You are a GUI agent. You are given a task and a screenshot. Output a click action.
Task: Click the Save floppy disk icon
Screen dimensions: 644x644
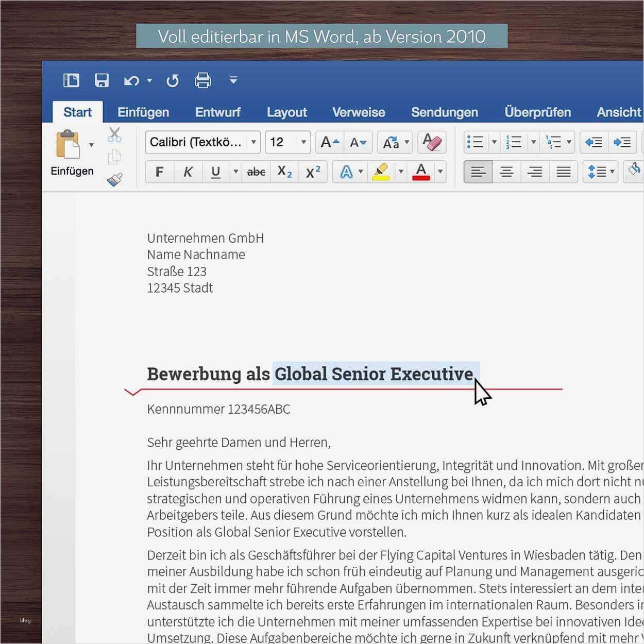pyautogui.click(x=101, y=80)
